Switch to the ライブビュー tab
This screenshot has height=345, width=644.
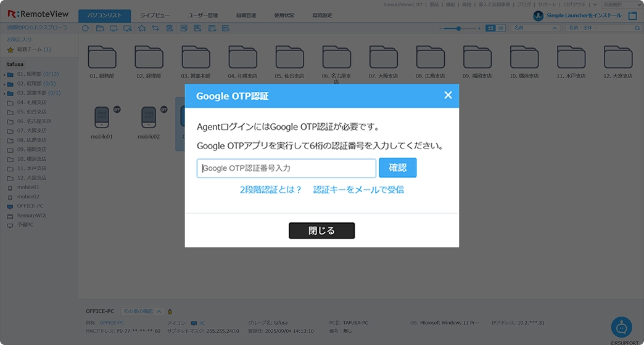(x=155, y=15)
